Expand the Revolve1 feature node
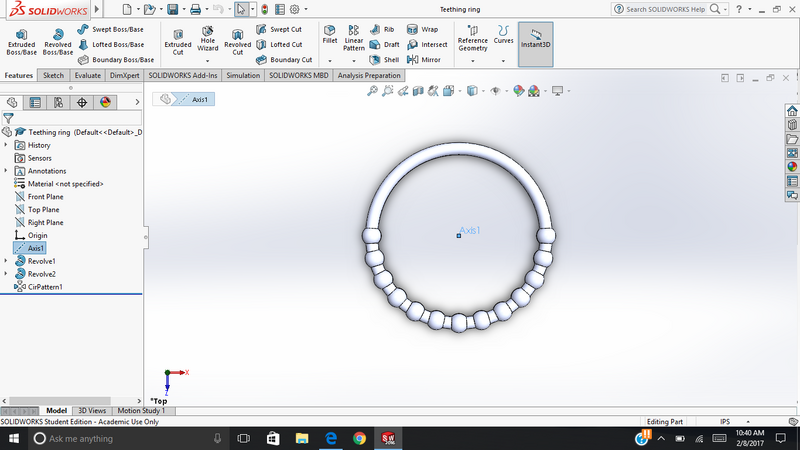Viewport: 800px width, 450px height. [7, 261]
